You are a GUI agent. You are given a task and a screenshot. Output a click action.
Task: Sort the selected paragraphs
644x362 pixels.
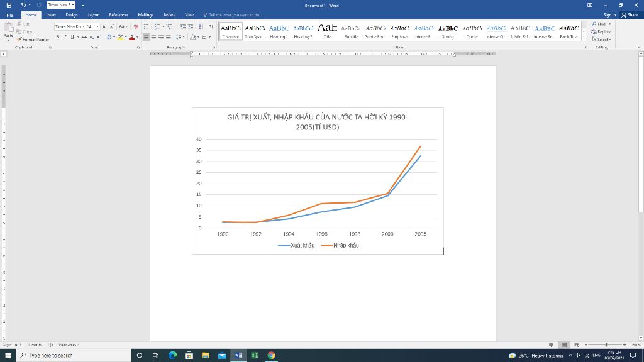tap(201, 26)
